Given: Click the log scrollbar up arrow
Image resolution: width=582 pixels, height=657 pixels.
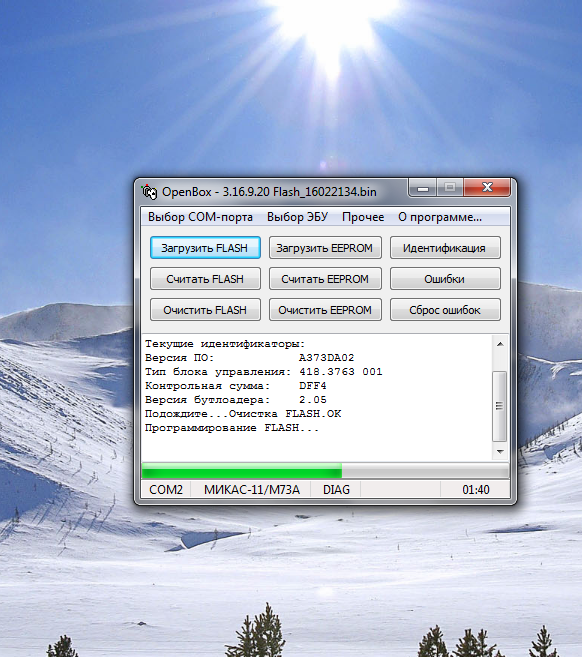Looking at the screenshot, I should point(500,344).
